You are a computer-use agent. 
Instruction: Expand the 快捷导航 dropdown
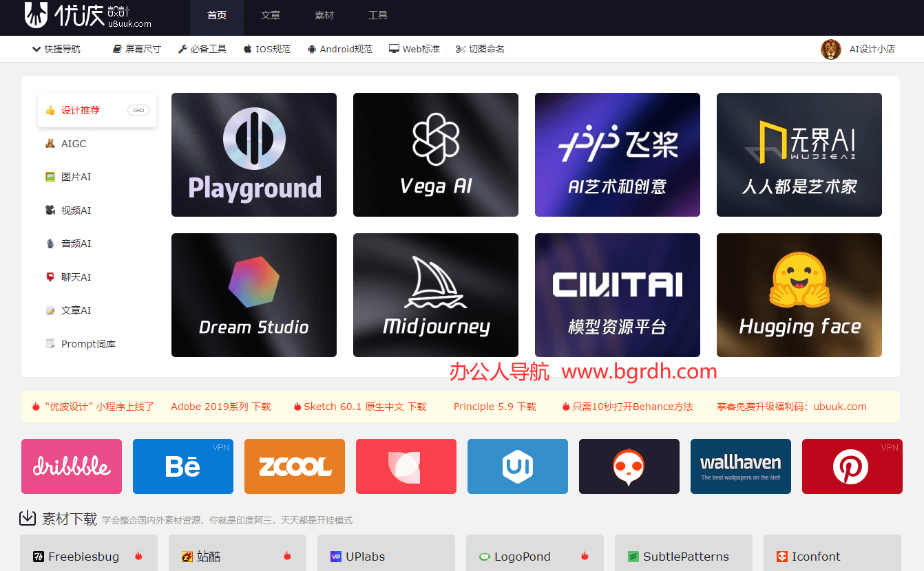pos(56,50)
